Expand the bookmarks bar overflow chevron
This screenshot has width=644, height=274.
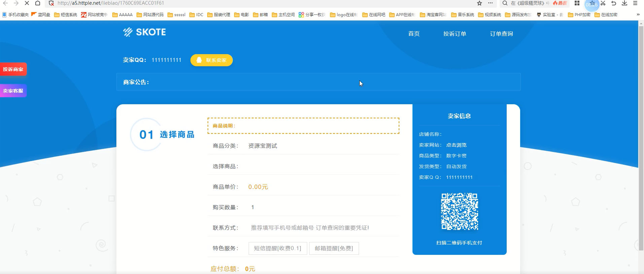click(x=638, y=14)
